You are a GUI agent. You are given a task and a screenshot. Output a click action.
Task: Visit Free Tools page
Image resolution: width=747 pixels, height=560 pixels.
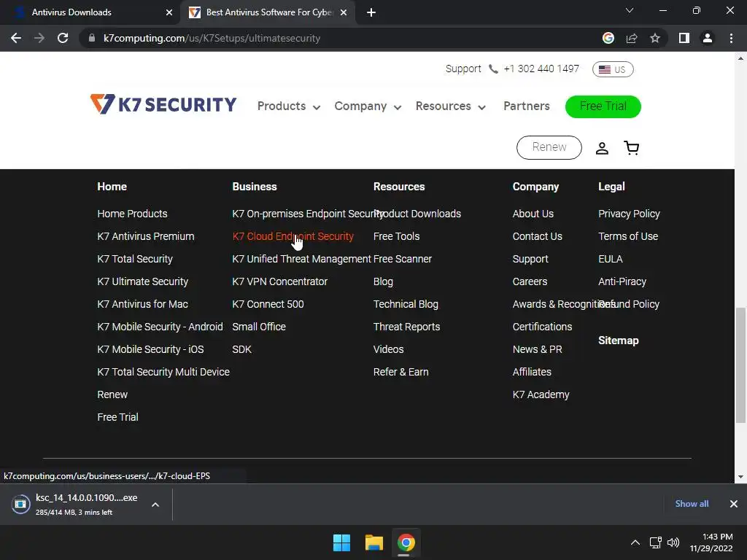[396, 237]
